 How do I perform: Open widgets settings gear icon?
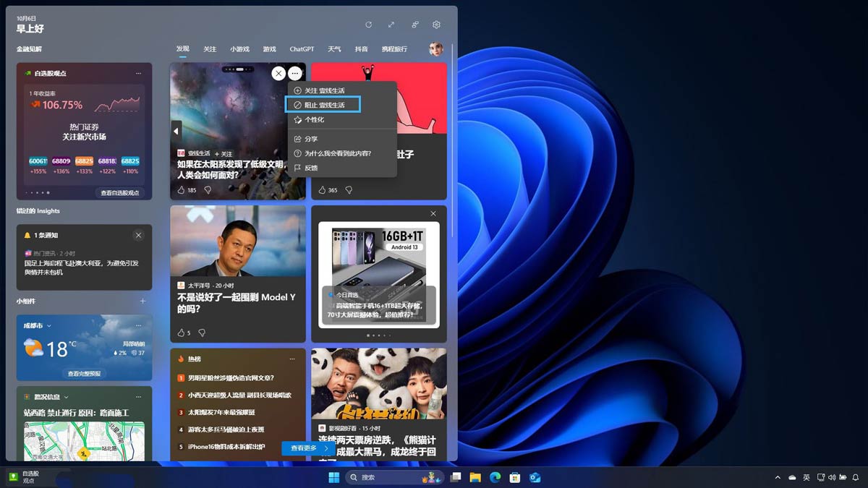click(436, 25)
